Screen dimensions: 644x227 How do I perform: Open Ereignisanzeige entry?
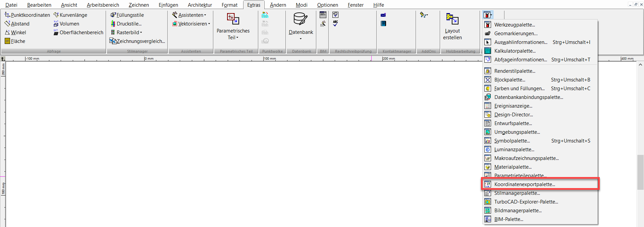point(540,106)
